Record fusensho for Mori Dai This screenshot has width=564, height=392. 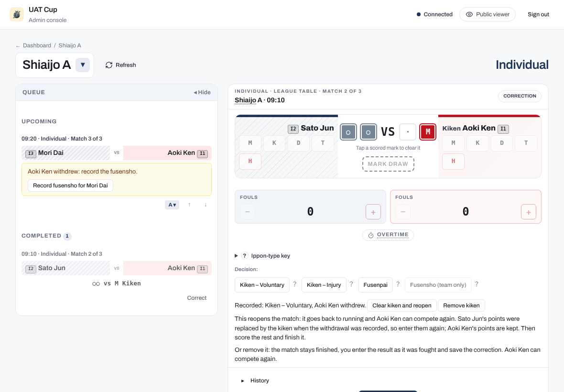[x=71, y=185]
